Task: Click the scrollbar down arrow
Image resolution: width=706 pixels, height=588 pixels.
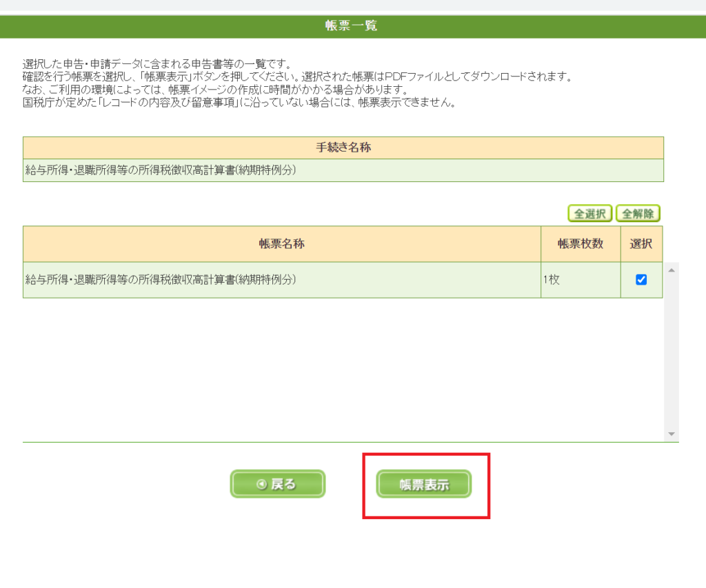Action: (672, 434)
